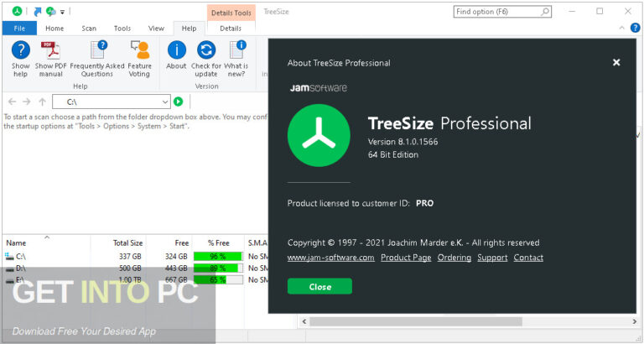Viewport: 644px width, 344px height.
Task: Switch to the Tools tab
Action: point(122,29)
